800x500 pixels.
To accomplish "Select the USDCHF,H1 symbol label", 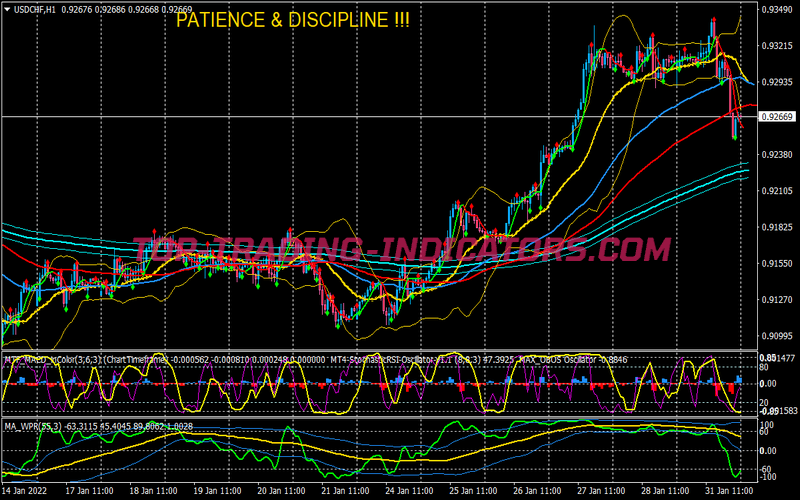I will 35,10.
